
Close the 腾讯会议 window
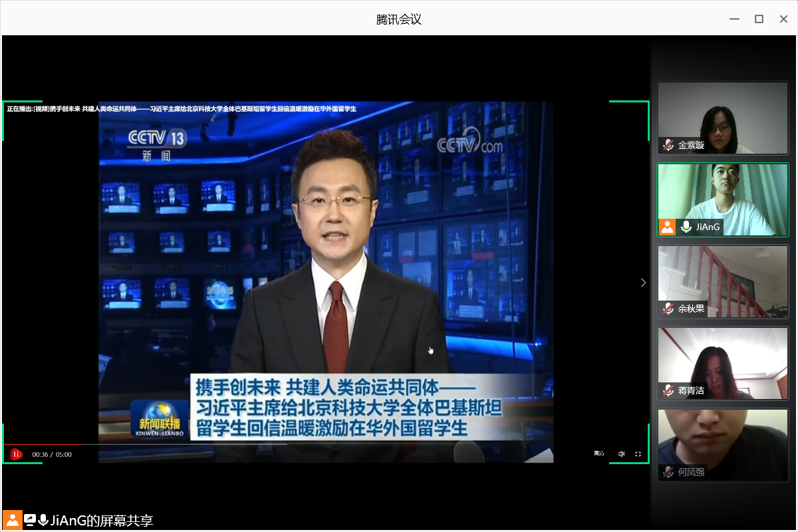coord(783,19)
